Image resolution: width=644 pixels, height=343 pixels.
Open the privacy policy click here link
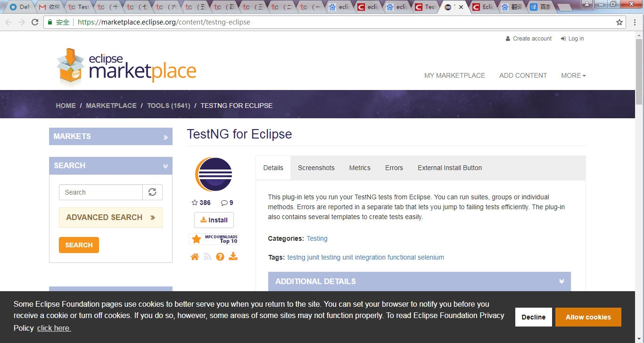[54, 328]
